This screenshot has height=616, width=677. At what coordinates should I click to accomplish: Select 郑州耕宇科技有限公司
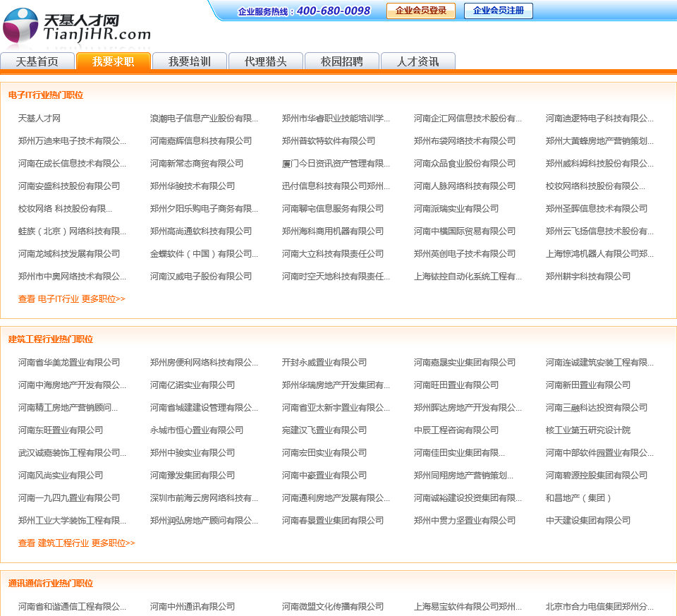(x=588, y=277)
